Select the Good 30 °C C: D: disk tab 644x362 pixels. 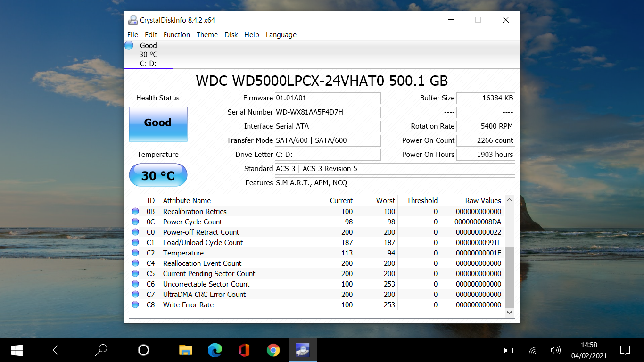(149, 54)
